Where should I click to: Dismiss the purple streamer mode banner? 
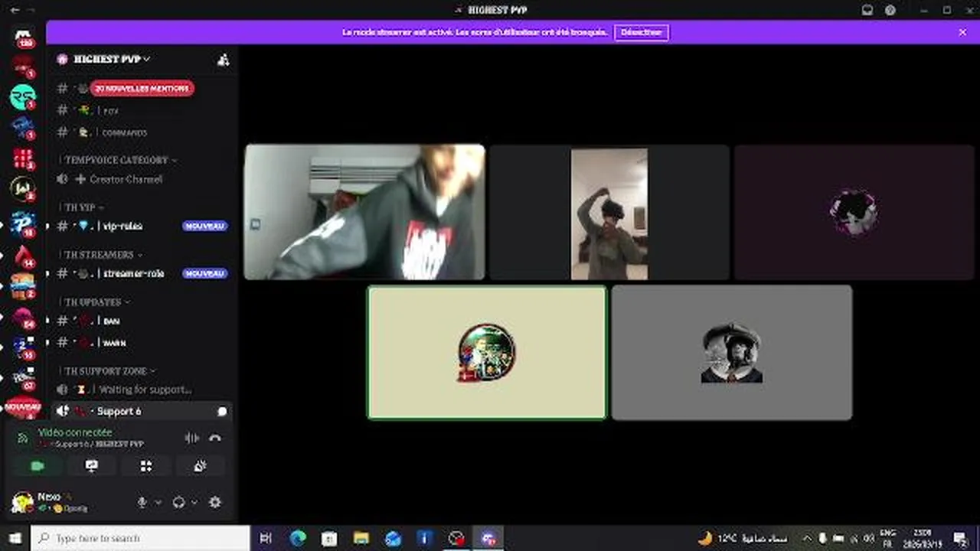click(962, 32)
